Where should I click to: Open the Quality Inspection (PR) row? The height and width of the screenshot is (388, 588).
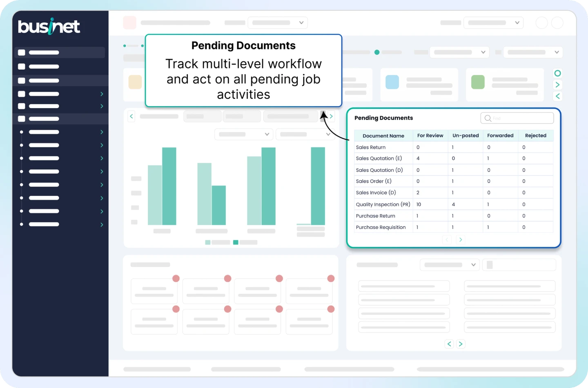click(383, 204)
